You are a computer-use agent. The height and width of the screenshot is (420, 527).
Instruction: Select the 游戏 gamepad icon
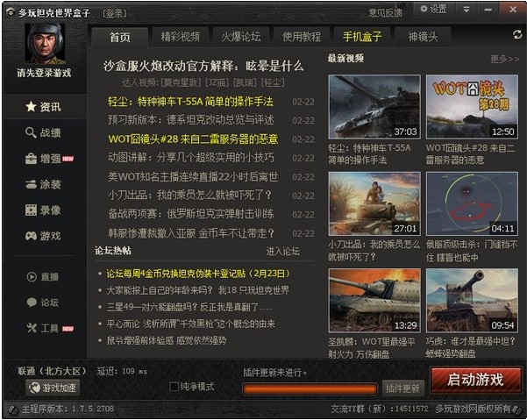coord(31,236)
